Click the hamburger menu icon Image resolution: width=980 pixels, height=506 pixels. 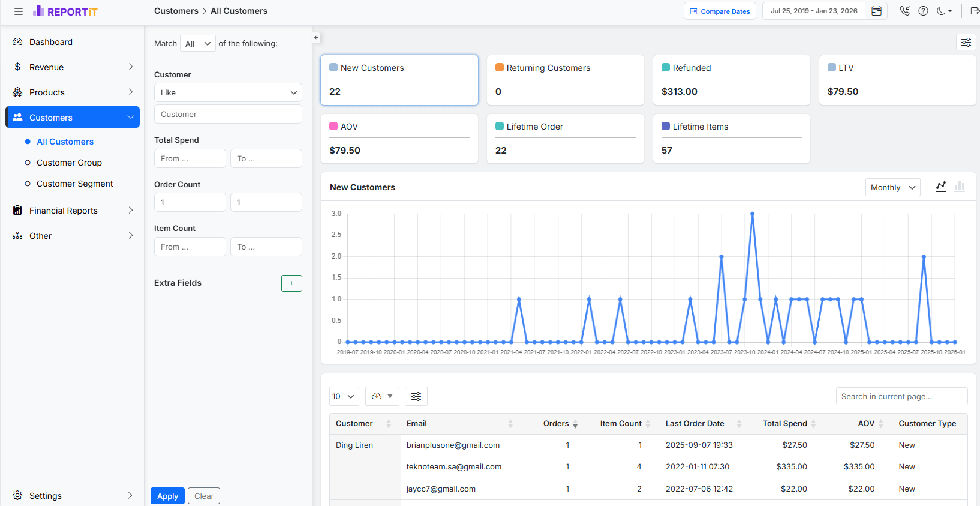pos(19,11)
